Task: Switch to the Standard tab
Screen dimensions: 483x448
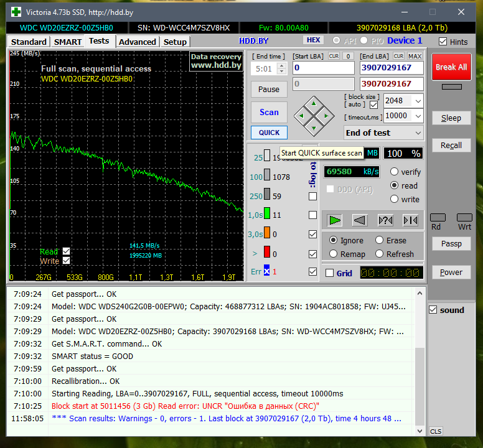Action: pyautogui.click(x=29, y=42)
